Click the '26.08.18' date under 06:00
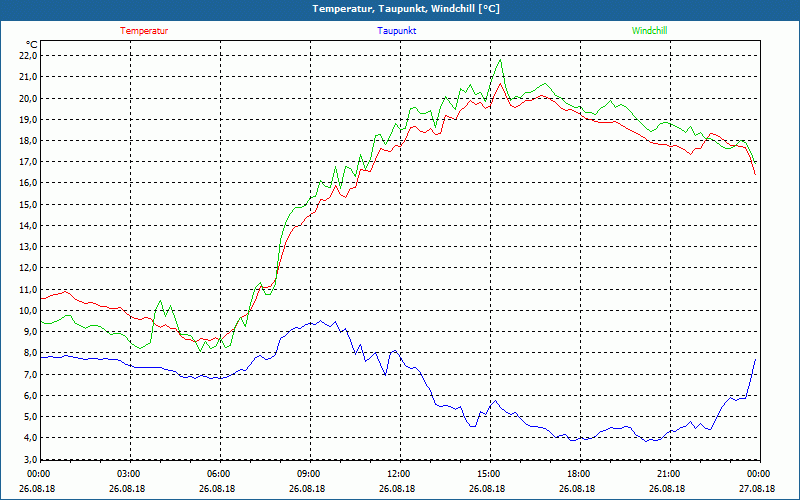 218,488
